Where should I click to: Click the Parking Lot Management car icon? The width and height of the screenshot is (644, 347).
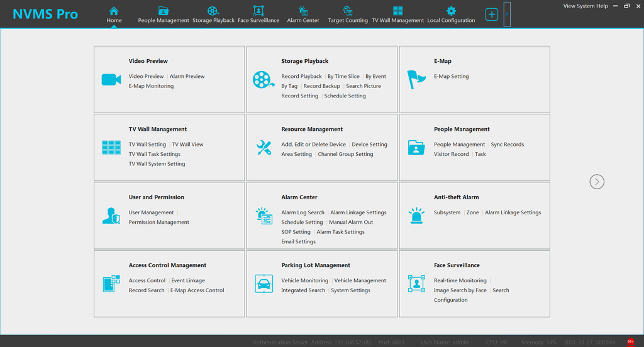click(264, 284)
